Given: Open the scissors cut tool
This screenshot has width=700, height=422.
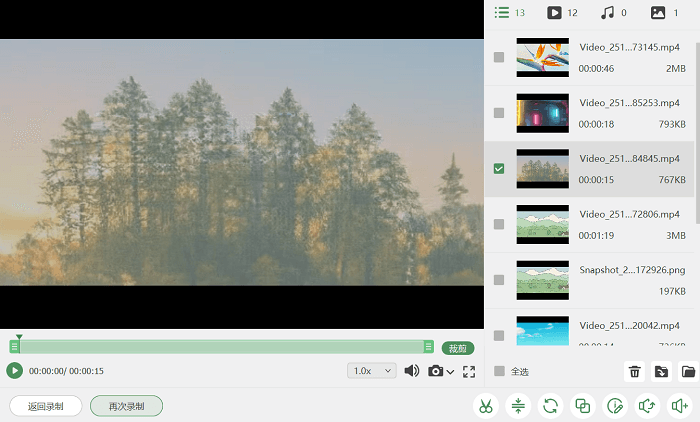Looking at the screenshot, I should 486,406.
